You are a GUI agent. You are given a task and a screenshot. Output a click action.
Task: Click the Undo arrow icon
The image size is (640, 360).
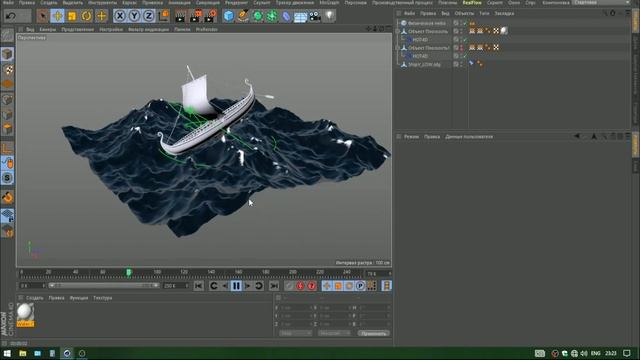(x=11, y=16)
